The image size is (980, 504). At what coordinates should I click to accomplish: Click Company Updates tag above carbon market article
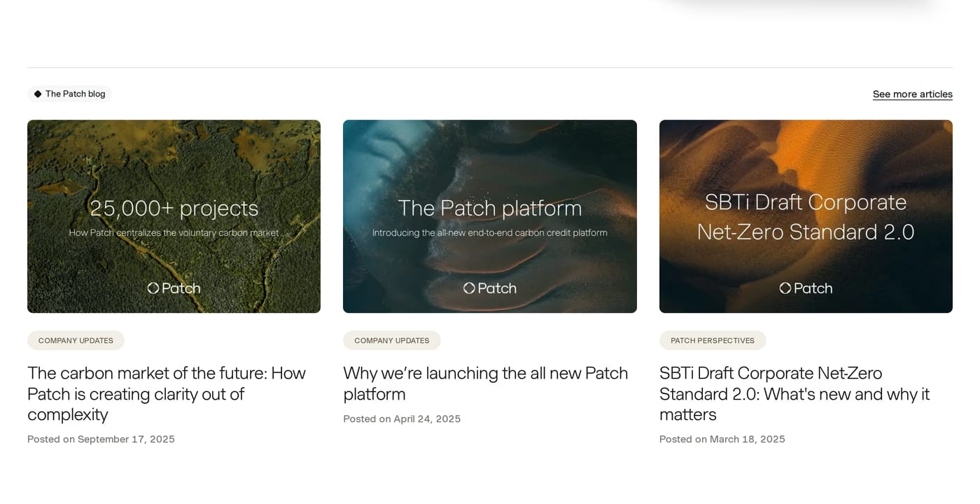76,340
